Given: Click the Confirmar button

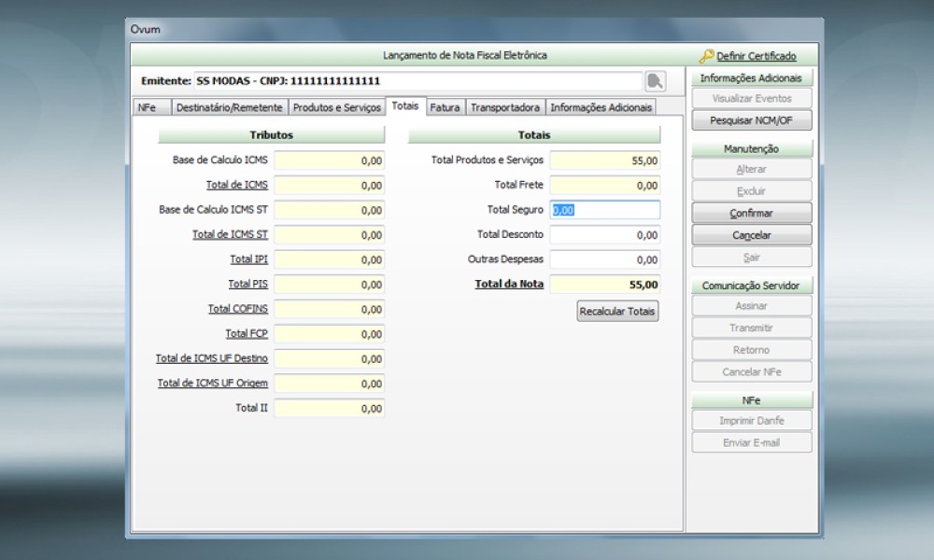Looking at the screenshot, I should [751, 214].
